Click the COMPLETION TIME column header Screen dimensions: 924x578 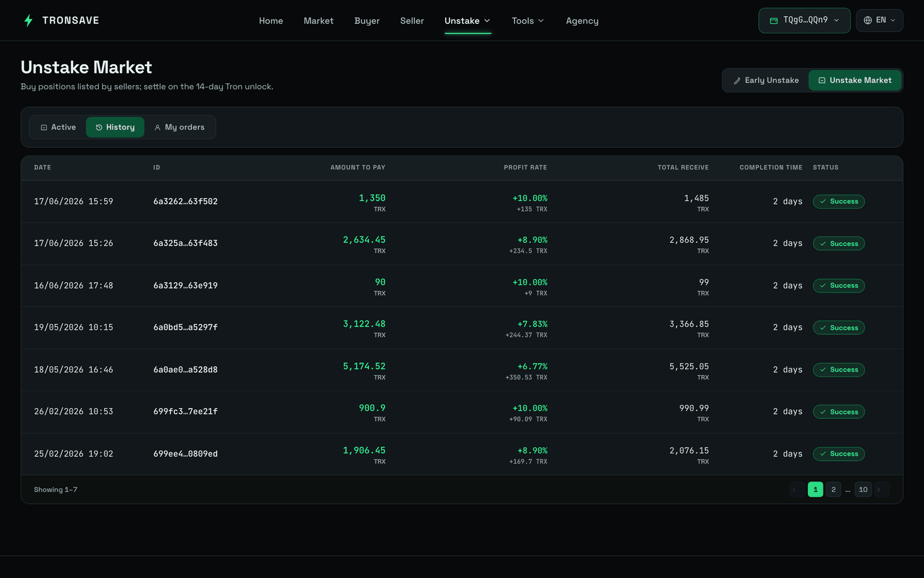click(x=771, y=168)
